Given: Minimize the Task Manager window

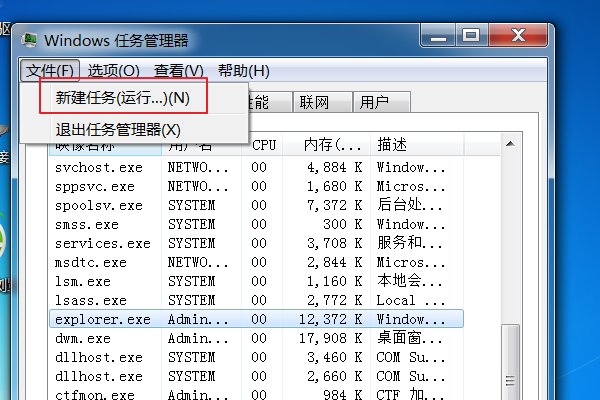Looking at the screenshot, I should pyautogui.click(x=438, y=36).
